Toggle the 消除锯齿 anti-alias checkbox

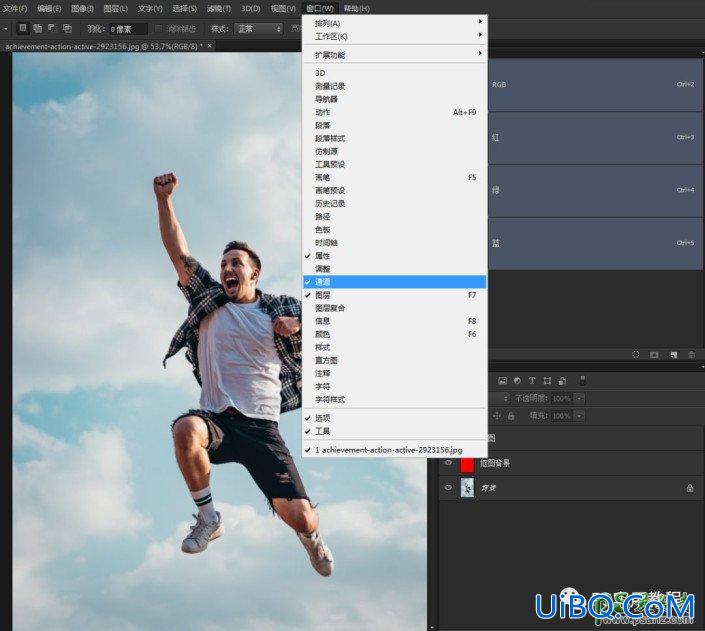click(158, 29)
